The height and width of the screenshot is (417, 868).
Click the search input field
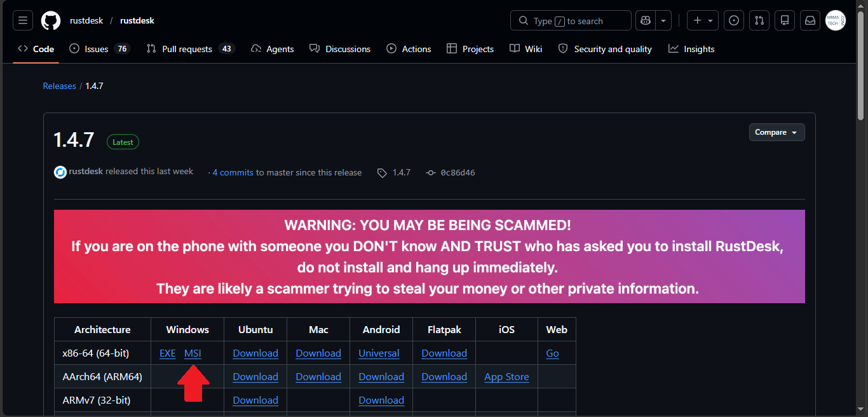click(x=571, y=21)
